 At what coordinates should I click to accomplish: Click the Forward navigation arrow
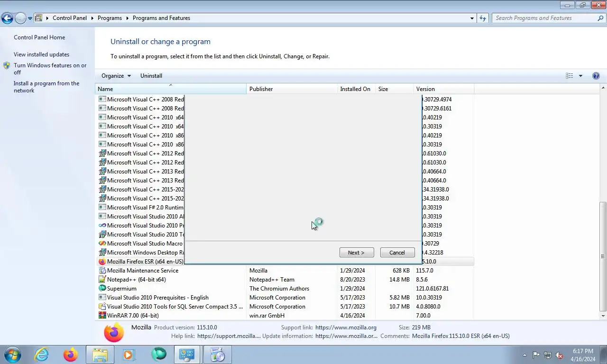[20, 18]
